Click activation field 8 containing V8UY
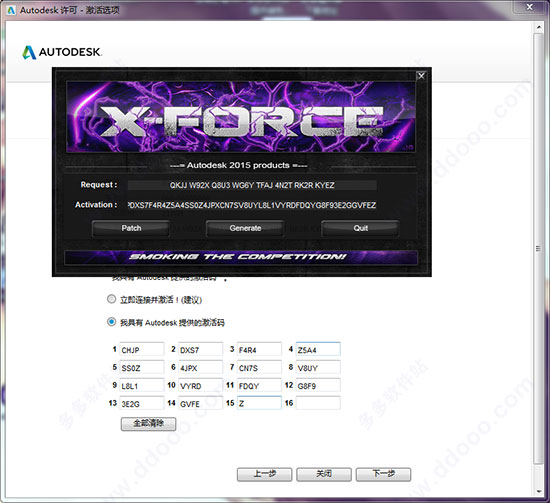 pyautogui.click(x=318, y=367)
